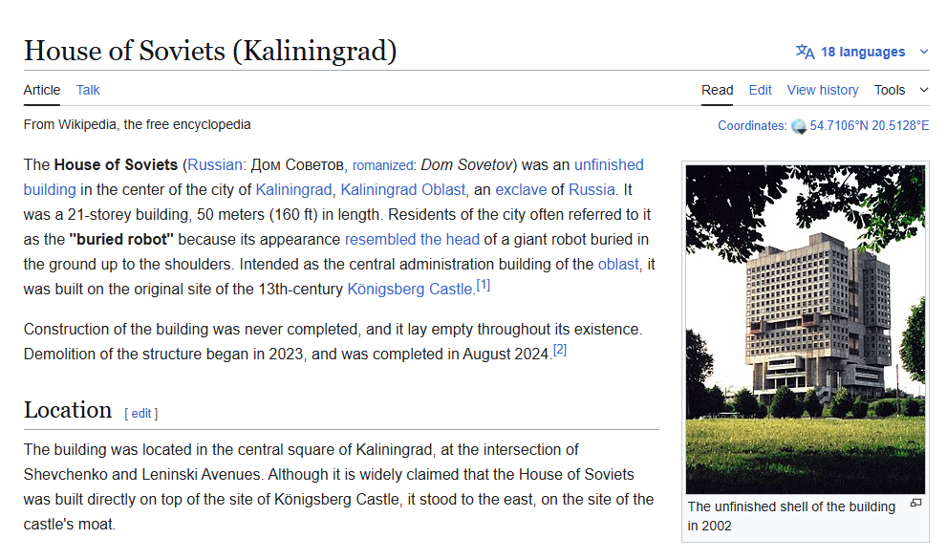The image size is (947, 560).
Task: Follow the romanized link
Action: click(383, 165)
